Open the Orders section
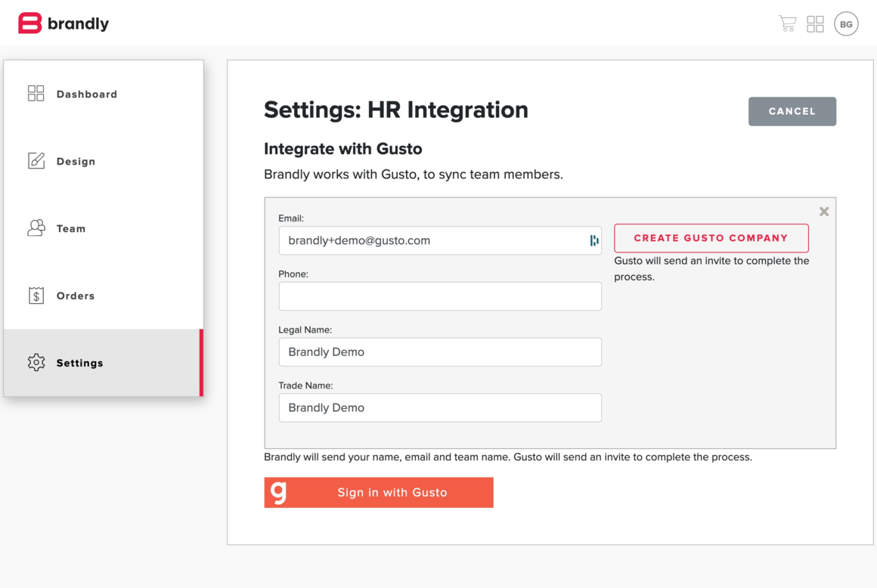 point(104,296)
